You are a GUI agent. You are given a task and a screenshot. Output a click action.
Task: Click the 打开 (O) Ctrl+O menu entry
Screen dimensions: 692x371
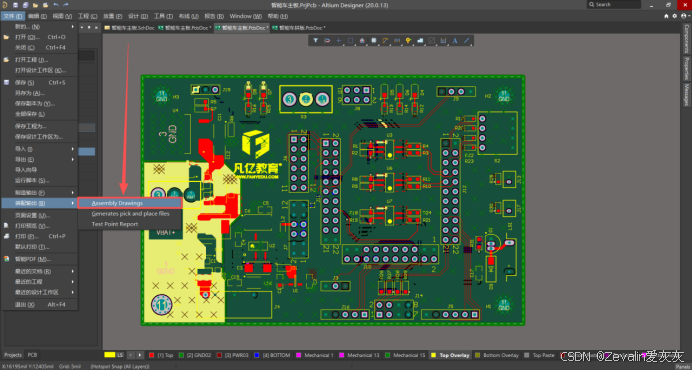coord(40,37)
